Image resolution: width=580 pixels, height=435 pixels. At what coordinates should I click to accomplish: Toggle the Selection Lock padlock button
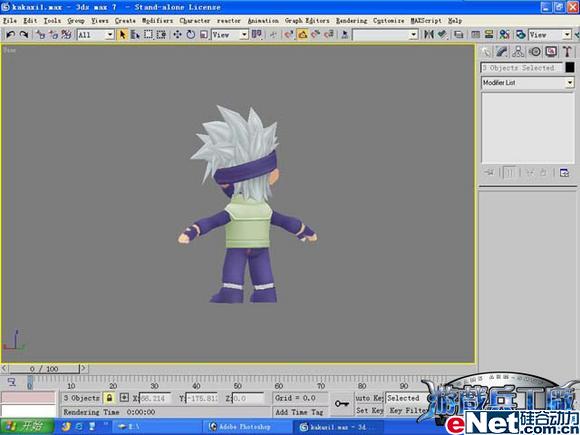tap(109, 398)
